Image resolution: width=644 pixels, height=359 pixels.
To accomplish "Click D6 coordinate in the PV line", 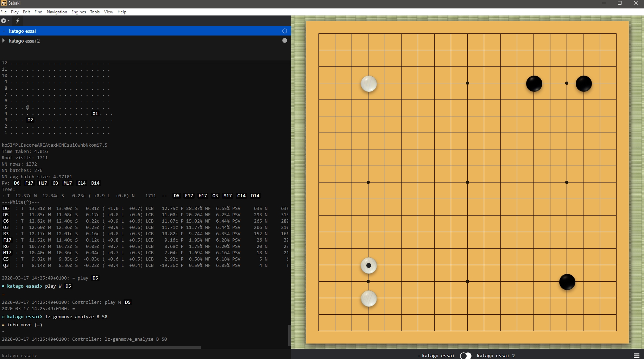I will point(17,183).
